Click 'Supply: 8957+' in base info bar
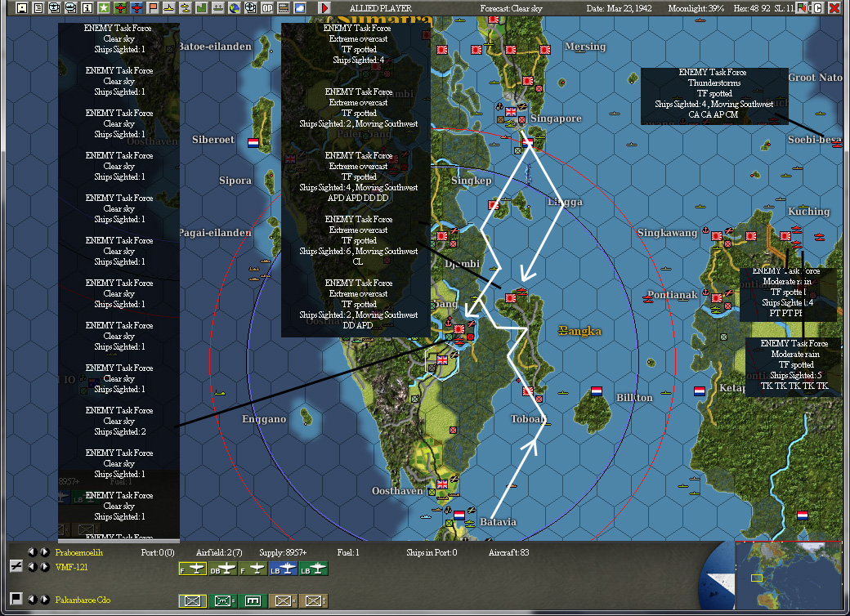850x616 pixels. pyautogui.click(x=283, y=552)
